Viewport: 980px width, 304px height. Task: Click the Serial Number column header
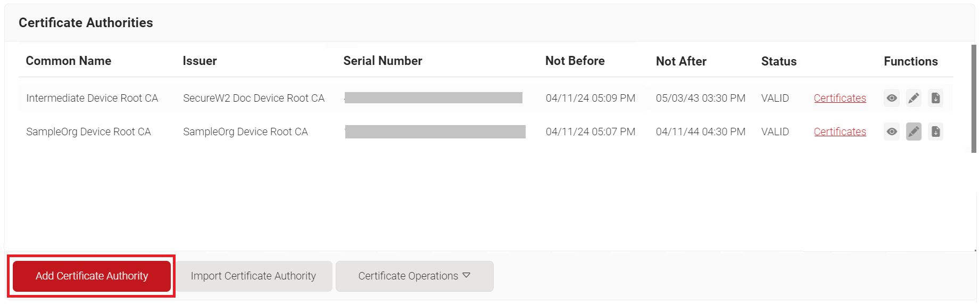383,61
